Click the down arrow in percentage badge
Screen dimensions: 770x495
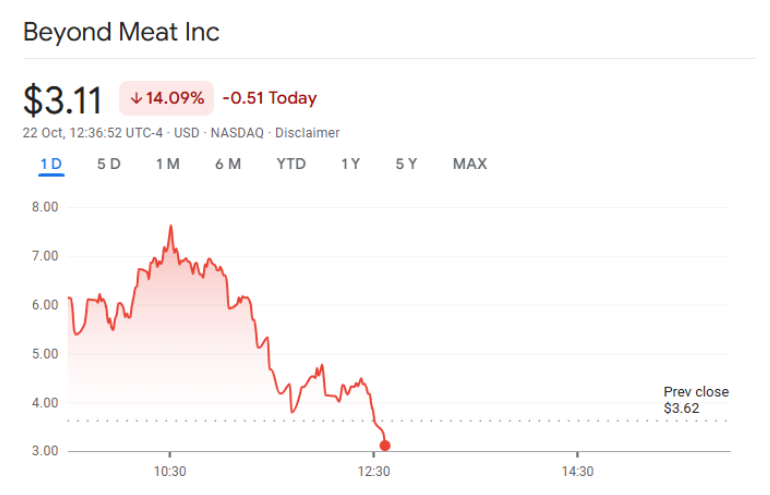(x=136, y=98)
